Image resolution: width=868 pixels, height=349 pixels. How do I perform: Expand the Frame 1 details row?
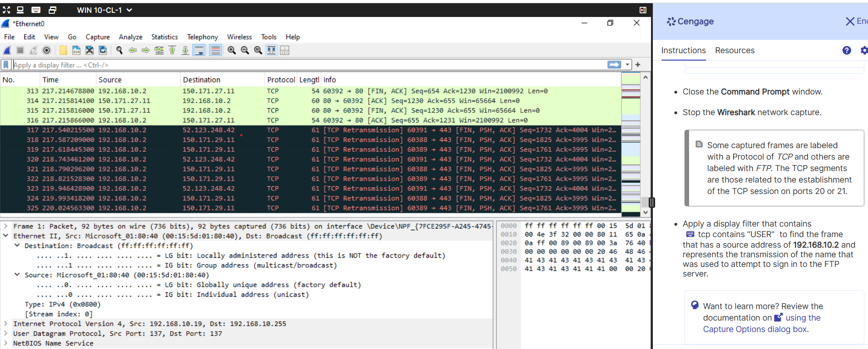6,226
